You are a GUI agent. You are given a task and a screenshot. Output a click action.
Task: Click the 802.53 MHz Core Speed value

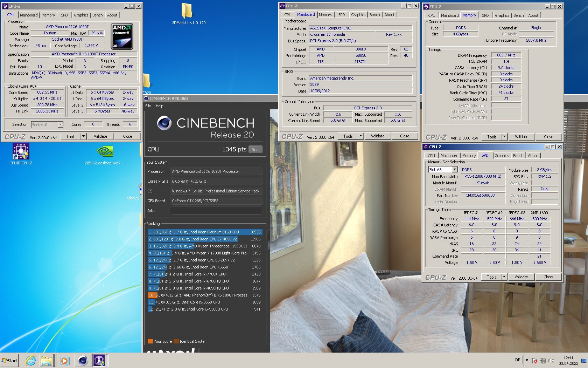47,92
